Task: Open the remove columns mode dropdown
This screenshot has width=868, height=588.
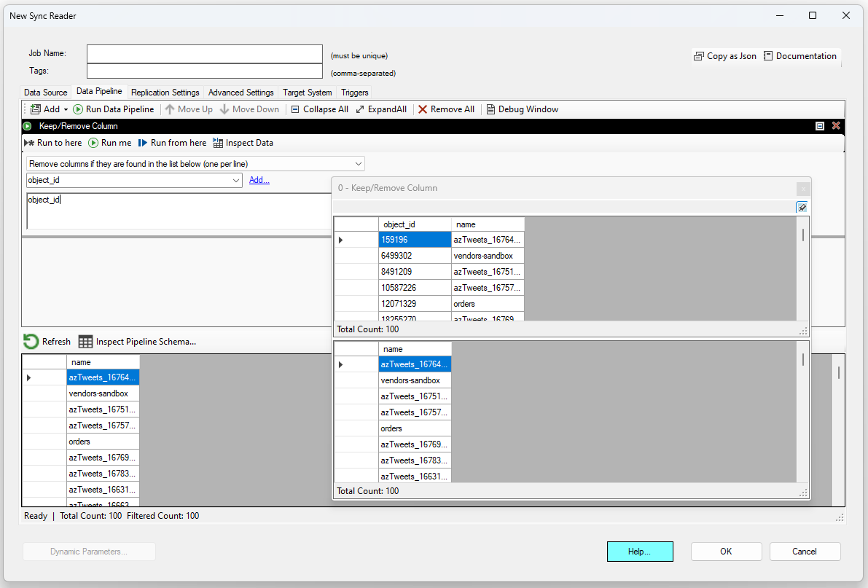Action: 358,164
